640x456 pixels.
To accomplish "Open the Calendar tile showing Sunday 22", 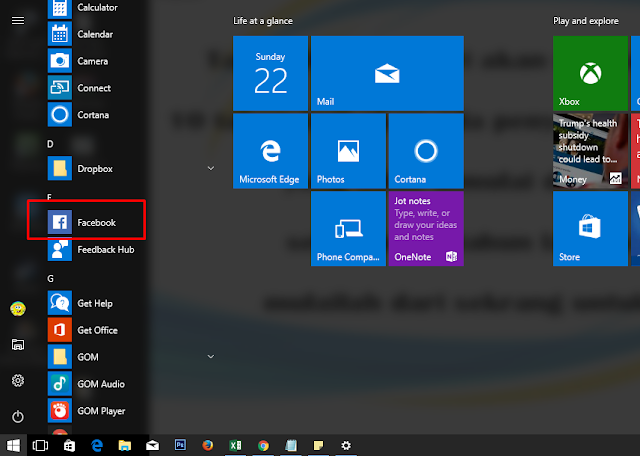I will click(270, 73).
